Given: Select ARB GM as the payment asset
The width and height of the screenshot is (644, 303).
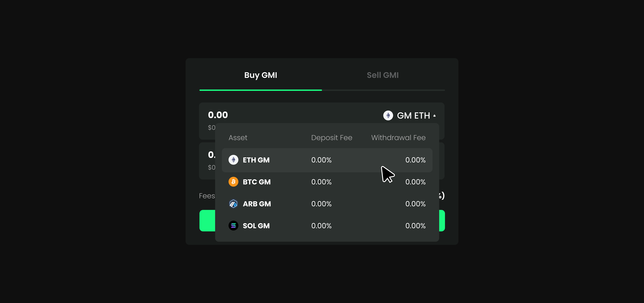Looking at the screenshot, I should (x=325, y=204).
